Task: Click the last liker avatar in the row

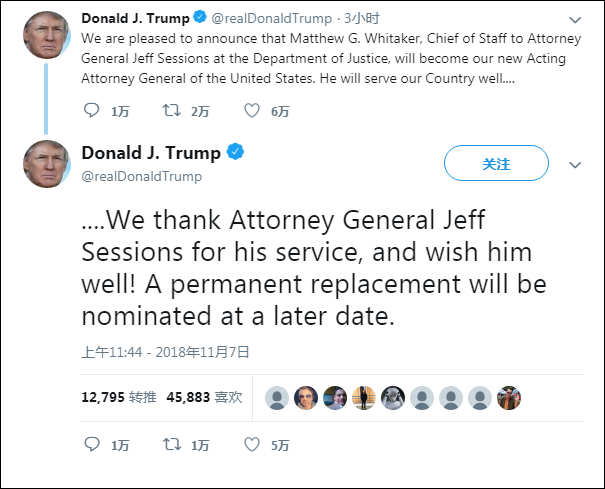Action: [x=509, y=397]
